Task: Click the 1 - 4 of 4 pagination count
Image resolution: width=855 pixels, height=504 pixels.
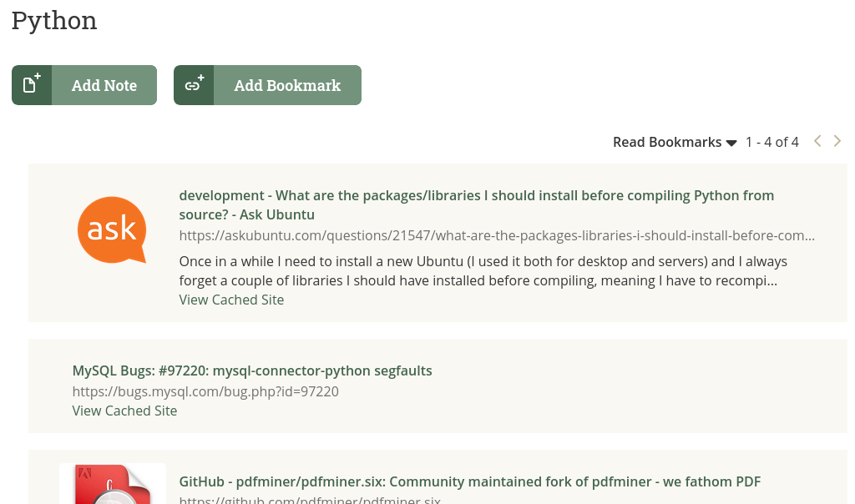Action: click(x=772, y=142)
